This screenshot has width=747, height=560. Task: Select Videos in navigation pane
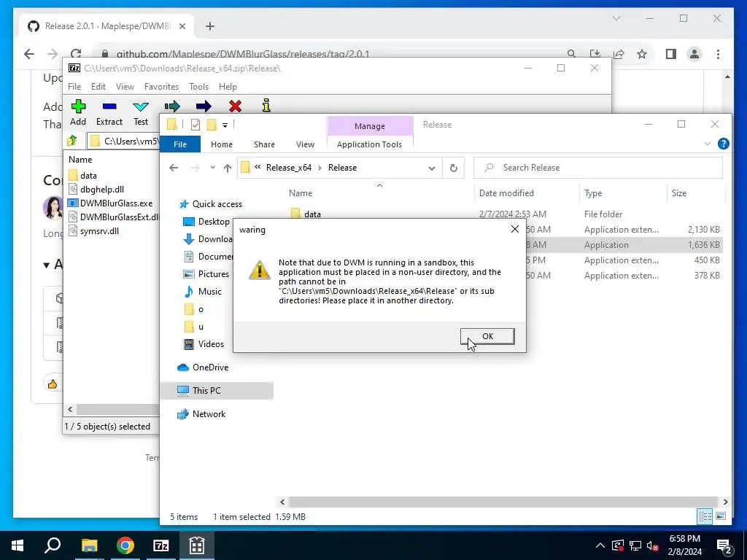click(204, 344)
